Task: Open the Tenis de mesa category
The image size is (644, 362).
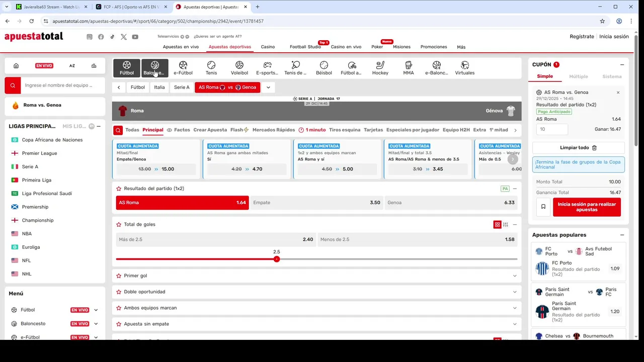Action: pyautogui.click(x=295, y=68)
